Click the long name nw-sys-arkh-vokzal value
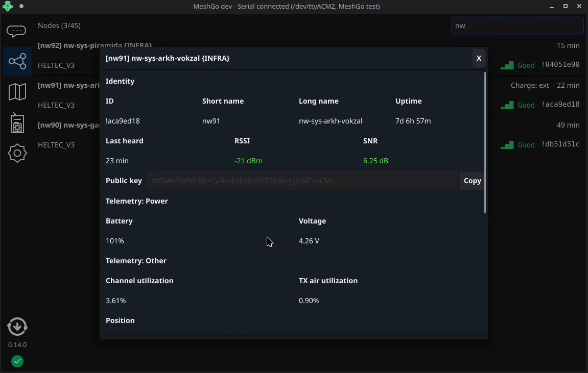588x373 pixels. (331, 121)
